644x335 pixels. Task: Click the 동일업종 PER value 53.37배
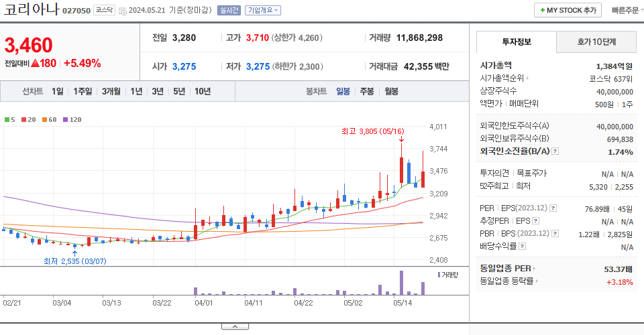(618, 269)
